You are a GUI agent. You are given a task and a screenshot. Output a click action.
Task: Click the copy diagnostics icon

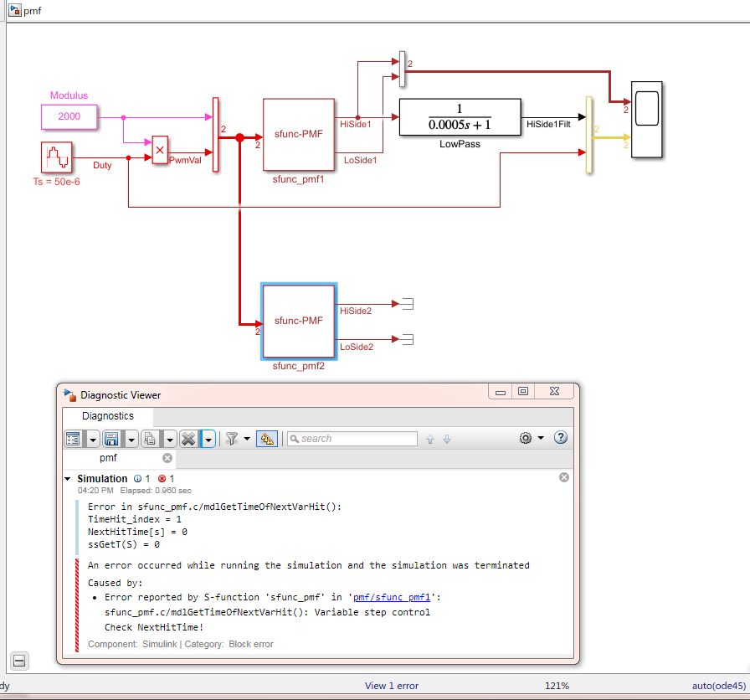150,439
